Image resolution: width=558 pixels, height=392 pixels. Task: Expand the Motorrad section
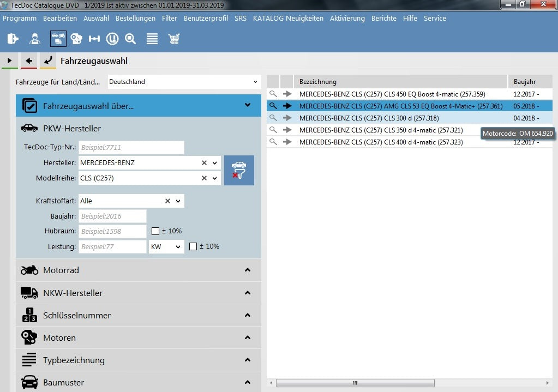tap(139, 270)
